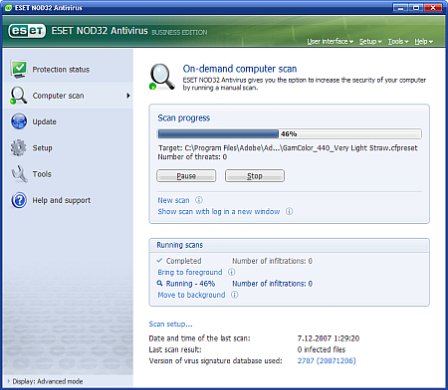Image resolution: width=448 pixels, height=390 pixels.
Task: Click the Display: Advanced mode text
Action: click(48, 381)
